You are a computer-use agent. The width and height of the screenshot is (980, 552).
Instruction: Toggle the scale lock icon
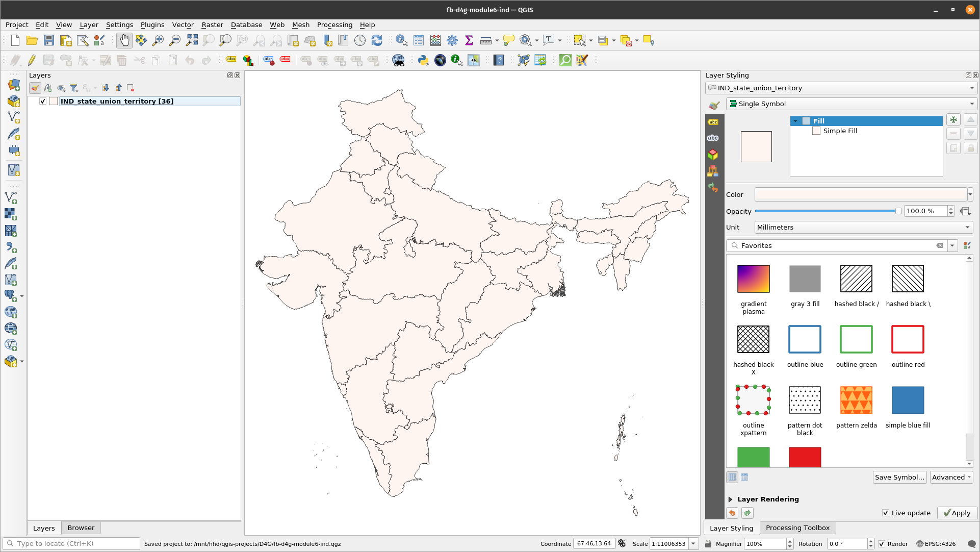coord(708,544)
